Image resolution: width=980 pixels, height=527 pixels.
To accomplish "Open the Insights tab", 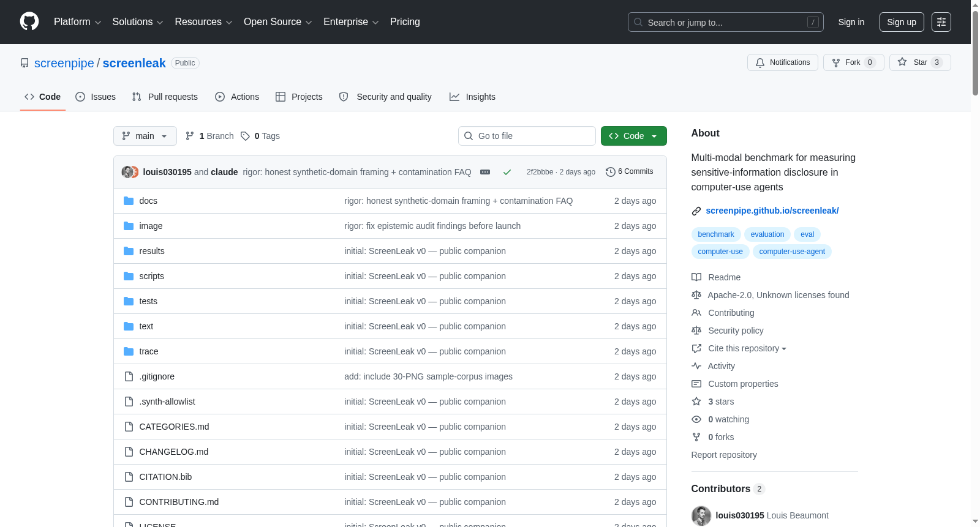I will [472, 97].
